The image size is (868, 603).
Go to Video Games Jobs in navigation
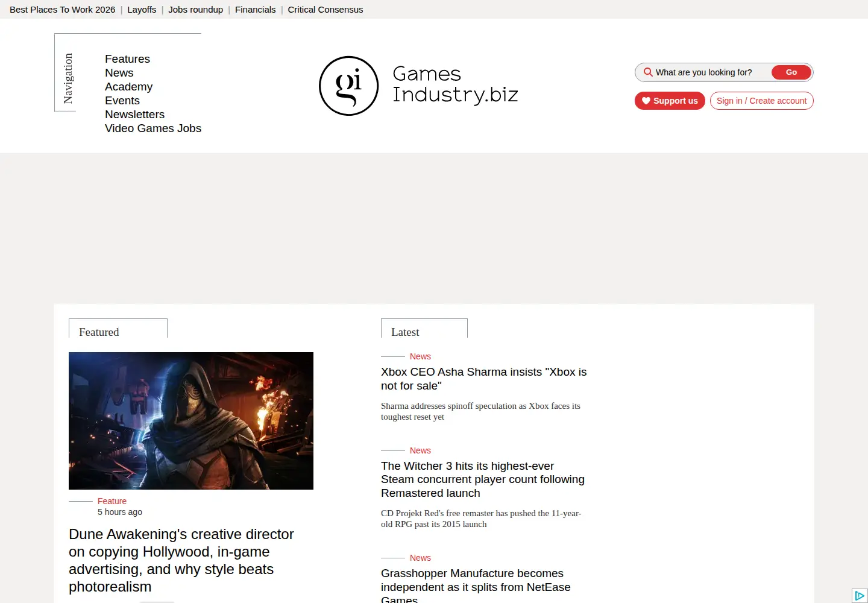click(x=153, y=128)
